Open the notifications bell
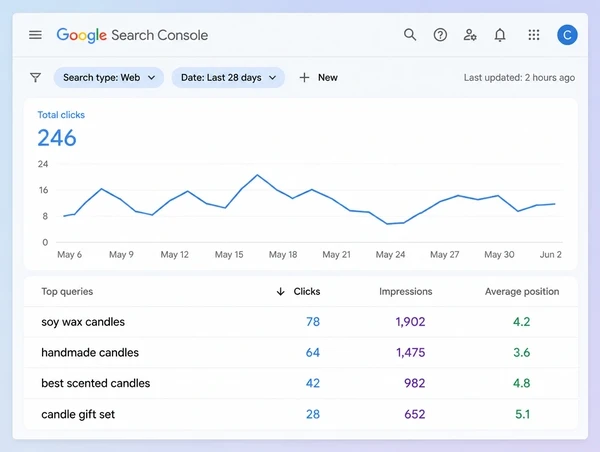 (x=500, y=35)
